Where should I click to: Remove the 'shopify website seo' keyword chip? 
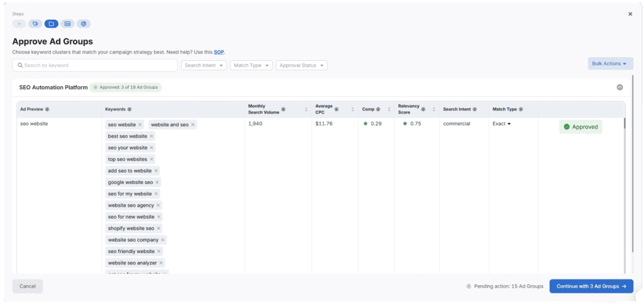(158, 228)
